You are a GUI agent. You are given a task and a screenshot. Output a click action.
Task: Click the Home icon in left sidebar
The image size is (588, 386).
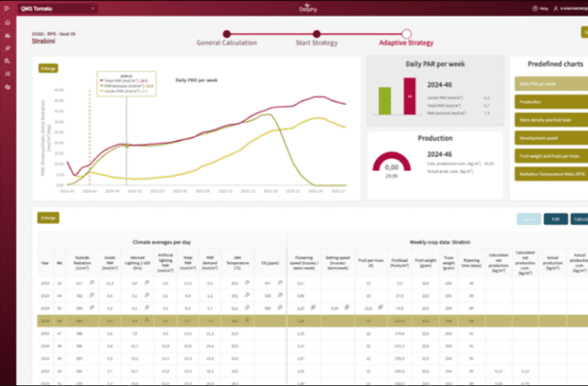click(x=8, y=23)
